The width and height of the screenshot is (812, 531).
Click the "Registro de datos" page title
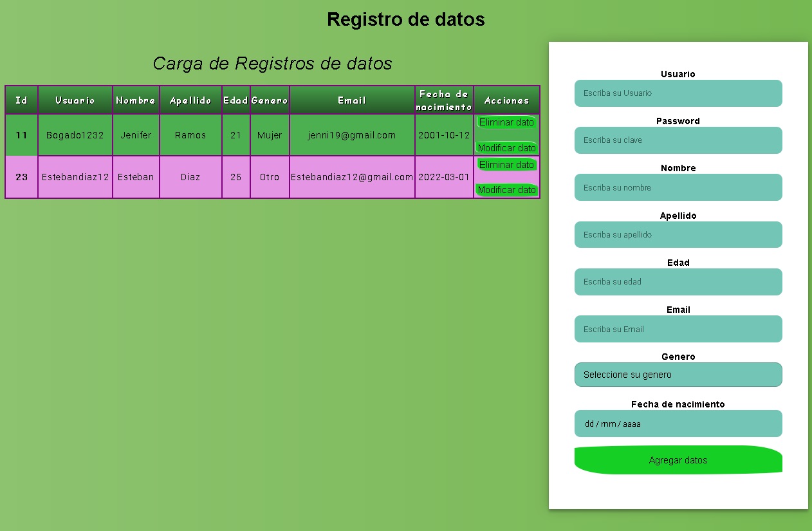406,19
